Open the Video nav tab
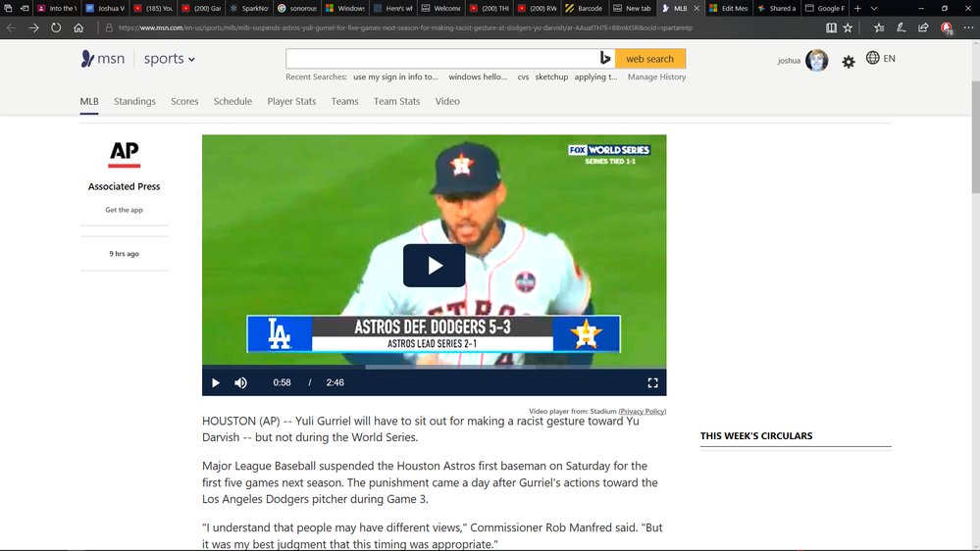Image resolution: width=980 pixels, height=551 pixels. 447,101
